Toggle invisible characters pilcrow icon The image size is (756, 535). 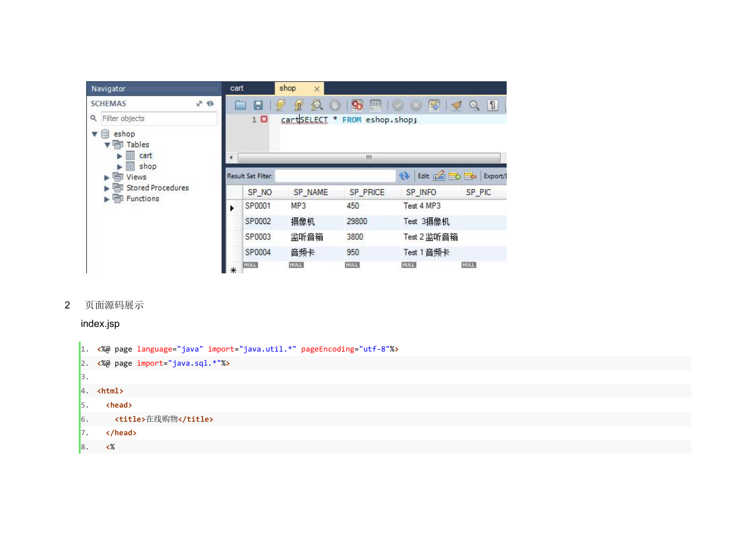pos(493,105)
